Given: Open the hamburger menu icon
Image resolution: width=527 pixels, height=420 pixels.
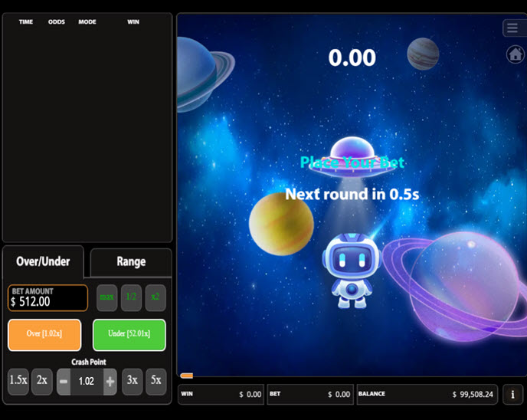Looking at the screenshot, I should pos(513,28).
